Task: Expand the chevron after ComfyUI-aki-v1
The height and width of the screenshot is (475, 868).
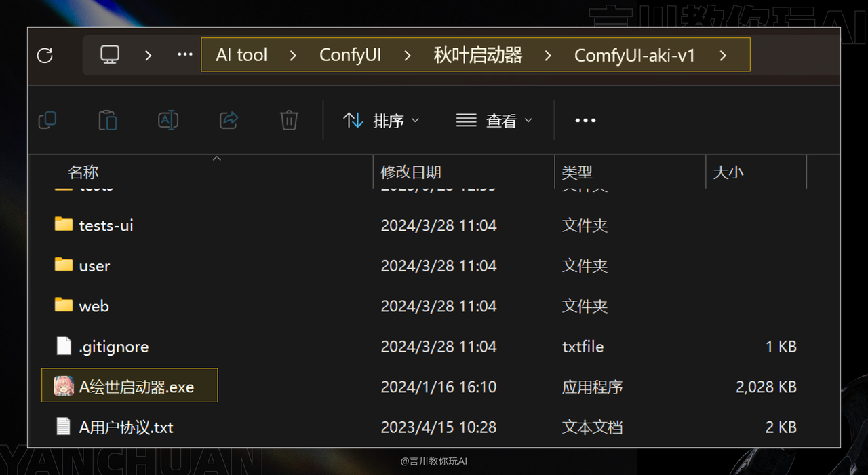Action: click(x=723, y=56)
